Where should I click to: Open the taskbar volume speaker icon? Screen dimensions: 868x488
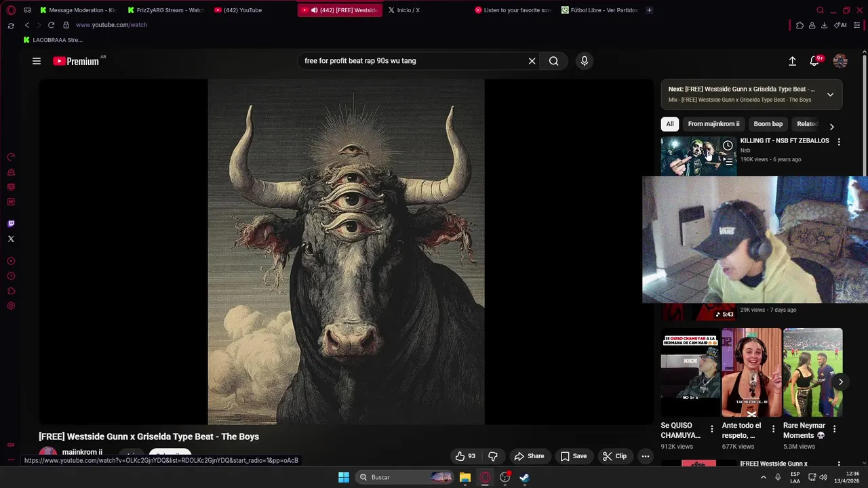[x=823, y=477]
